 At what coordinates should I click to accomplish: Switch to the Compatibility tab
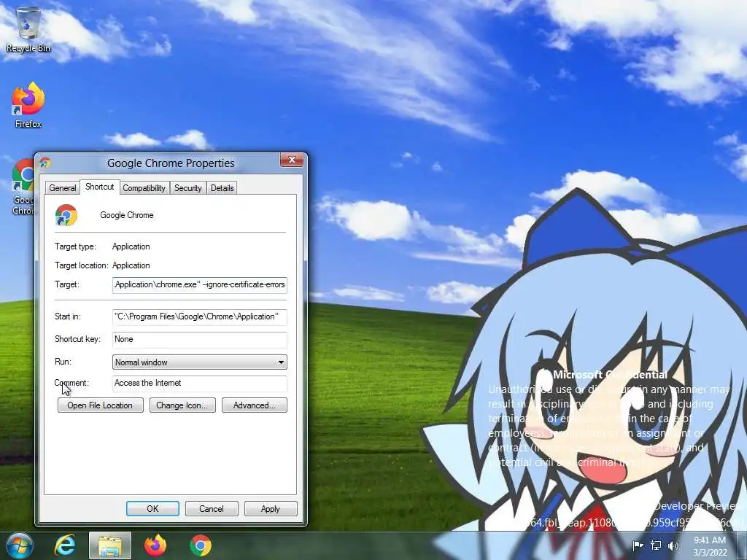tap(144, 188)
